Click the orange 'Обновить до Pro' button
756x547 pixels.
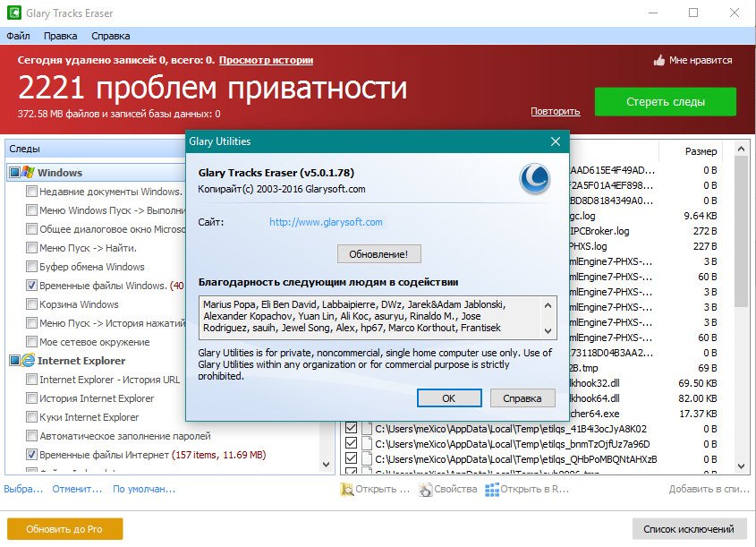[x=64, y=529]
